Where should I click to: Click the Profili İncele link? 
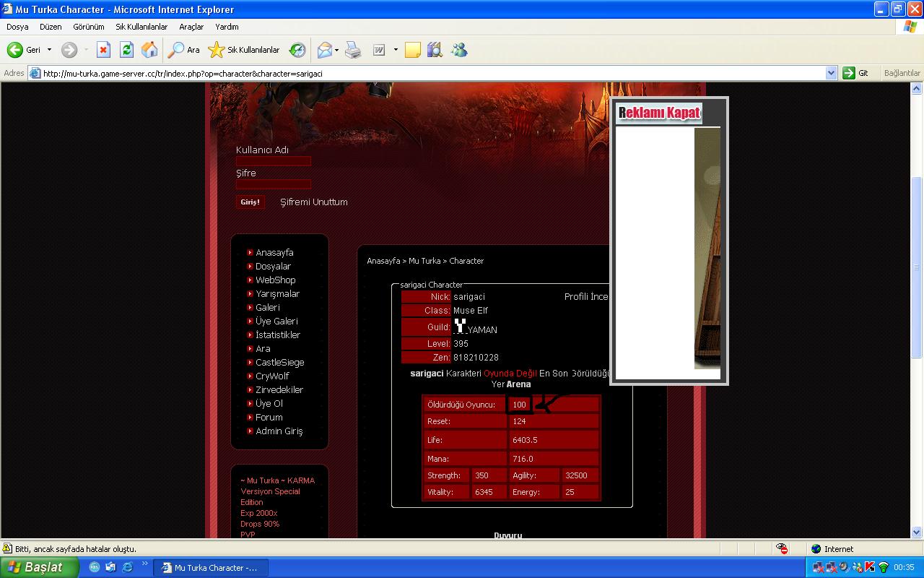(586, 297)
